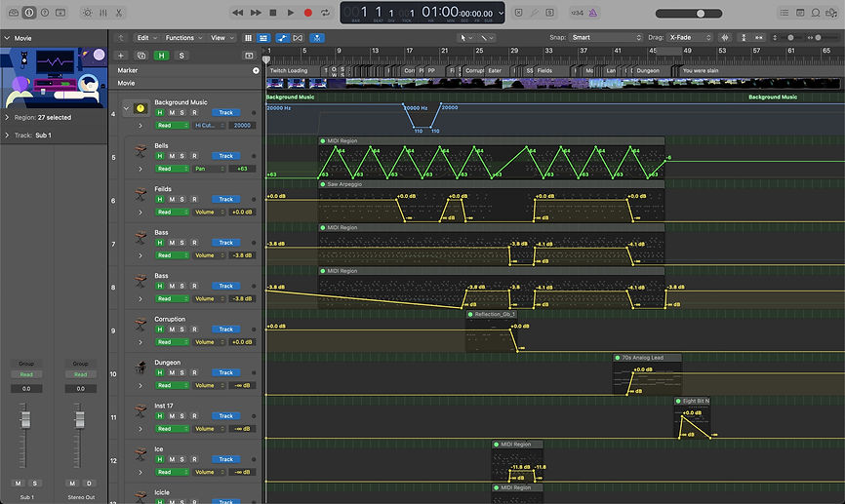Open the List Editors icon
Viewport: 845px width, 504px height.
tap(785, 13)
